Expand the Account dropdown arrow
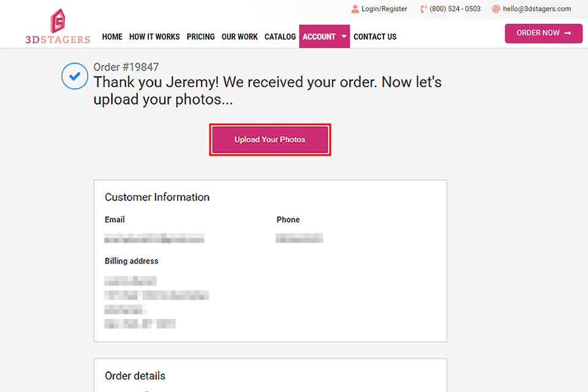This screenshot has height=392, width=588. click(344, 37)
